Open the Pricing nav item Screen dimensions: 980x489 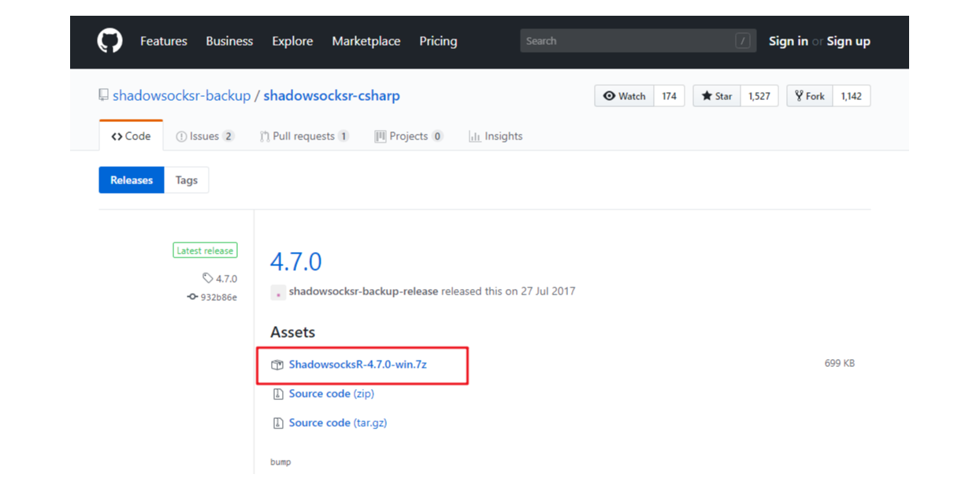tap(438, 41)
